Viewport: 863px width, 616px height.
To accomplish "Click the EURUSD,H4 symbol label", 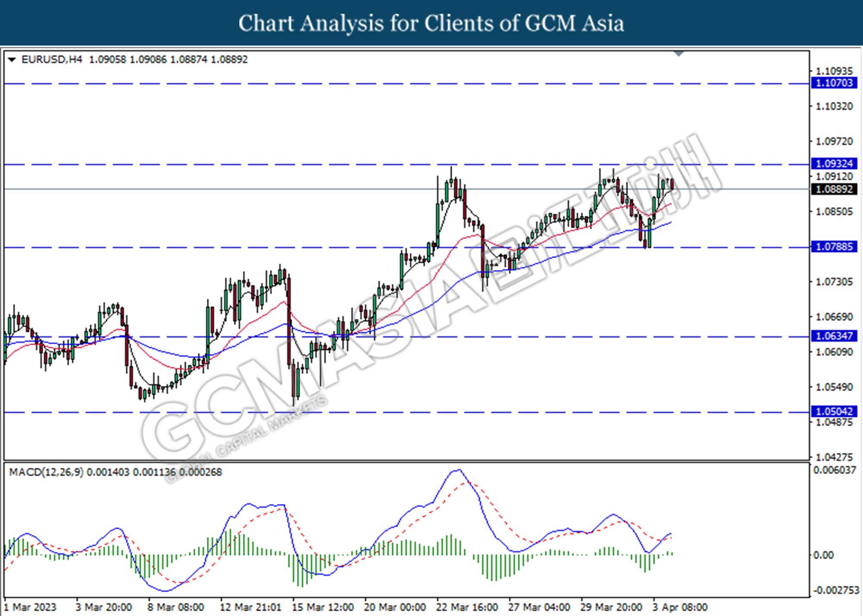I will (51, 60).
